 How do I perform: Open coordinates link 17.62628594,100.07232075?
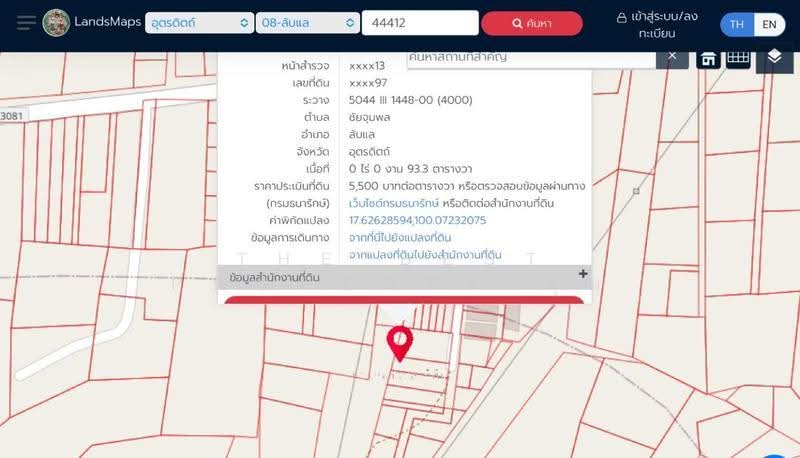coord(417,220)
